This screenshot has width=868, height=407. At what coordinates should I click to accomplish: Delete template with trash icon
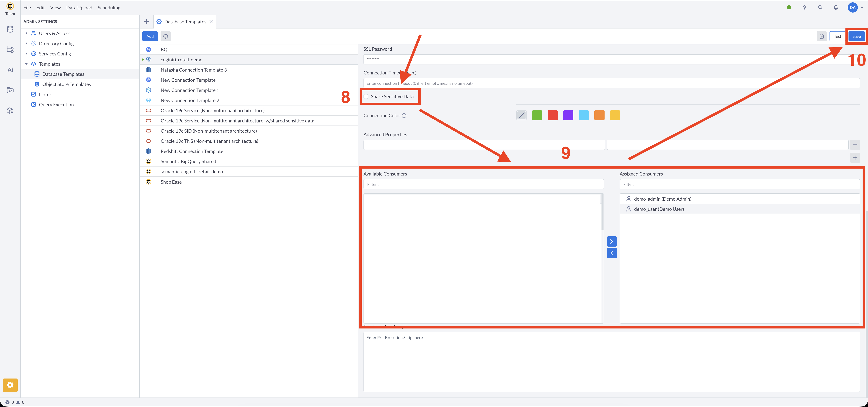coord(822,36)
